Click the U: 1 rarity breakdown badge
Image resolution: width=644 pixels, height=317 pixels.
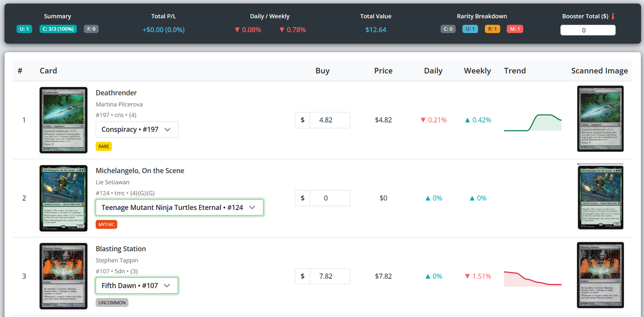coord(470,29)
